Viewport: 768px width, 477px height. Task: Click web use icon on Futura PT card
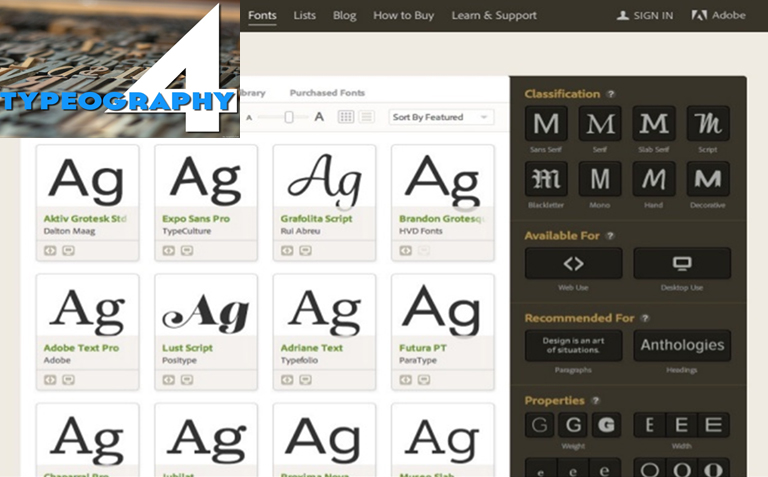click(406, 380)
